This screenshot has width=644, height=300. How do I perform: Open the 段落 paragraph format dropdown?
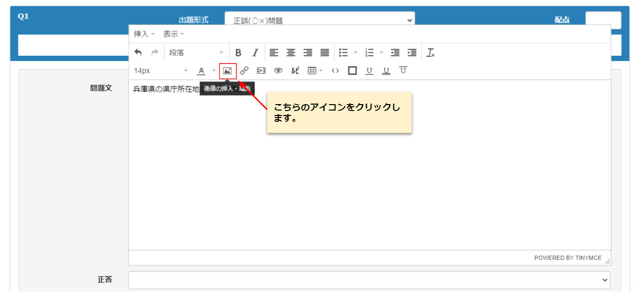pos(196,52)
